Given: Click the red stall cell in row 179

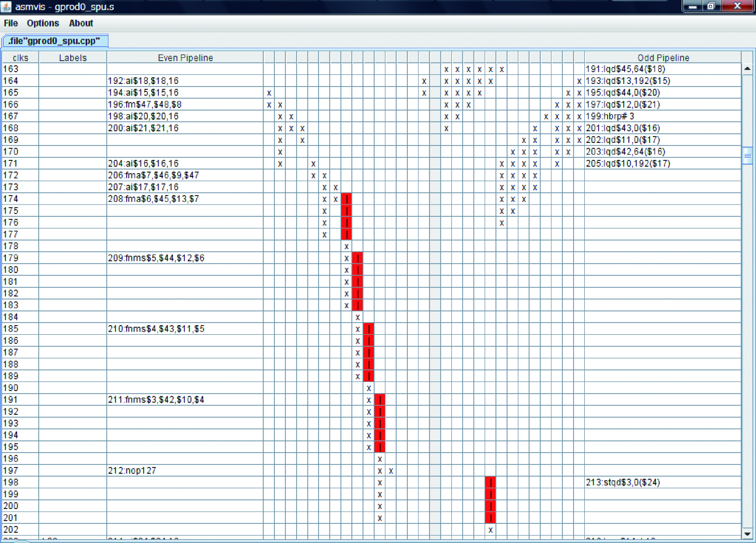Looking at the screenshot, I should coord(357,258).
